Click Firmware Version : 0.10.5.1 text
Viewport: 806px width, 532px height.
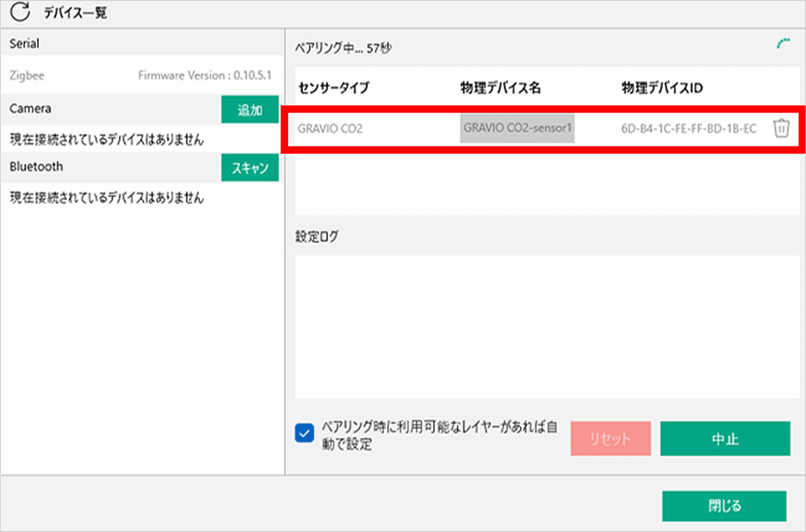click(205, 75)
